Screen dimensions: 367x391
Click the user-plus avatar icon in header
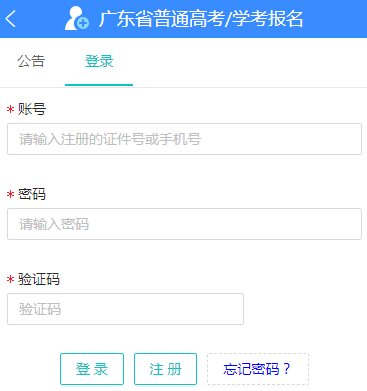[77, 19]
